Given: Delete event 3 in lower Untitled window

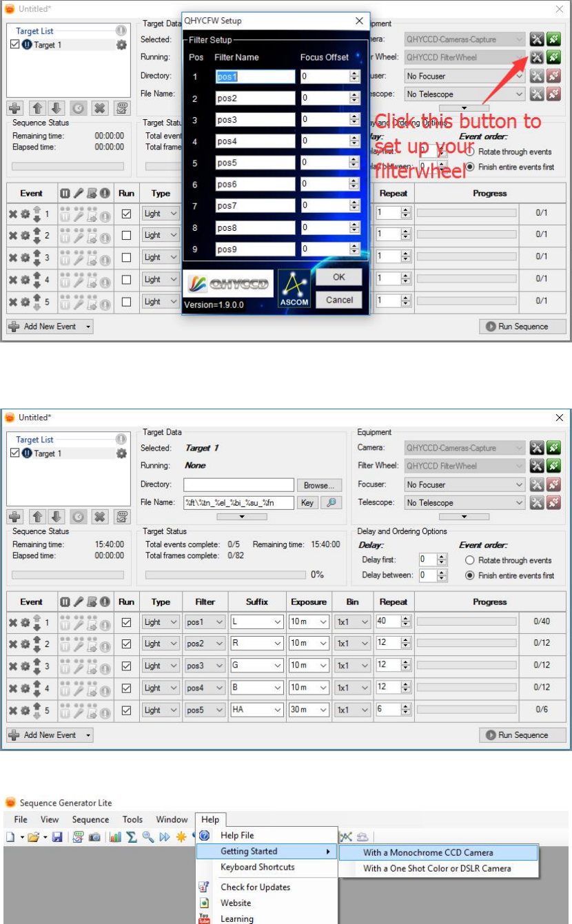Looking at the screenshot, I should point(12,666).
